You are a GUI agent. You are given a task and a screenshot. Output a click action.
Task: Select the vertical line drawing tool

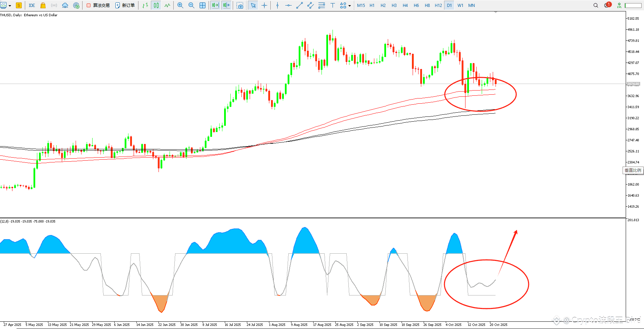point(277,5)
